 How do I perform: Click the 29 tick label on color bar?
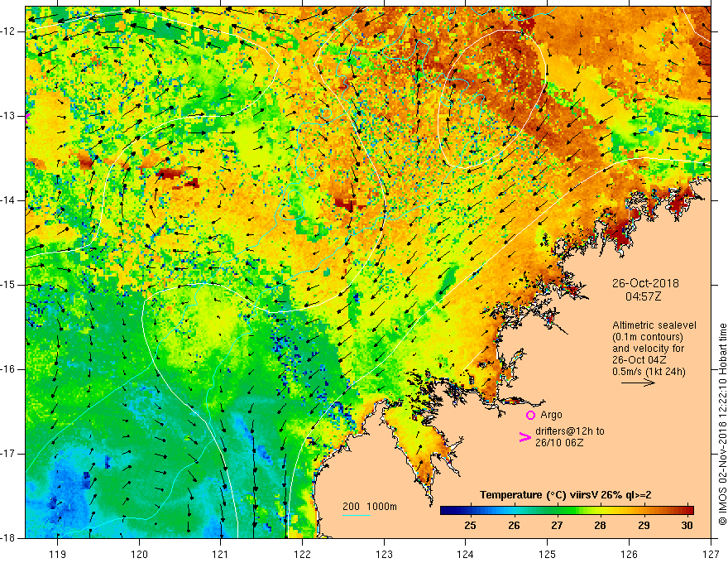pyautogui.click(x=644, y=526)
